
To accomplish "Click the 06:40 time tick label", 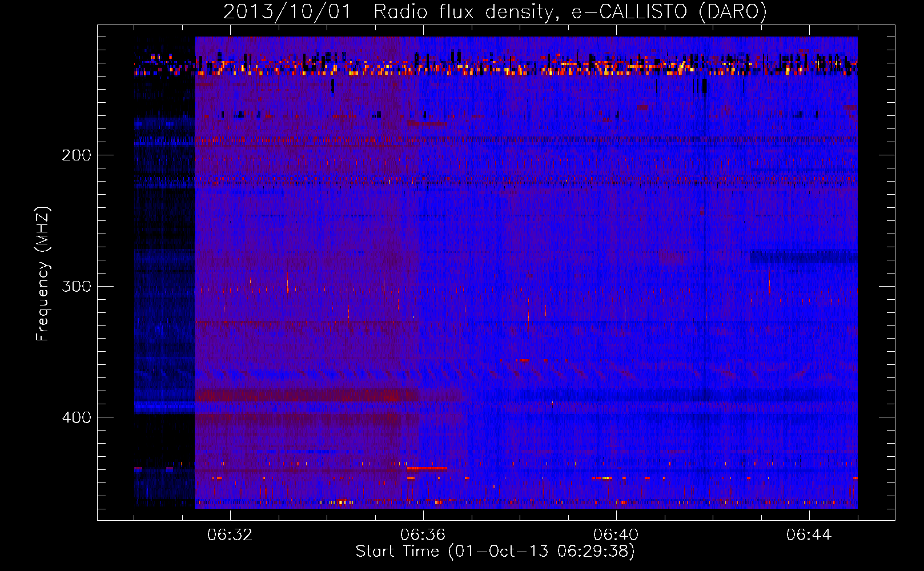I will click(x=616, y=535).
